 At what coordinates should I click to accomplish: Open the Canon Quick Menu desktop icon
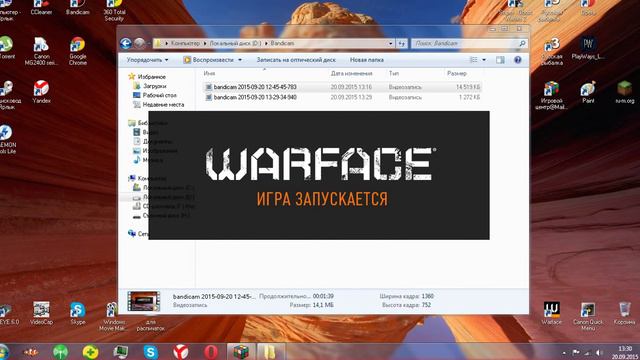pyautogui.click(x=588, y=316)
